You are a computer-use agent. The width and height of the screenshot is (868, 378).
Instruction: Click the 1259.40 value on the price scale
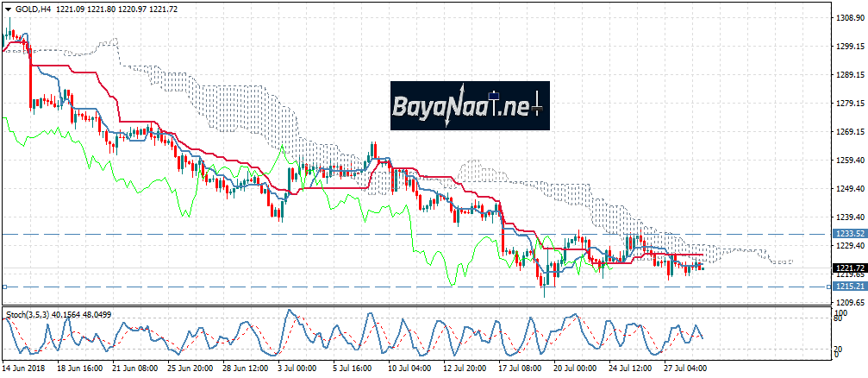(x=847, y=161)
